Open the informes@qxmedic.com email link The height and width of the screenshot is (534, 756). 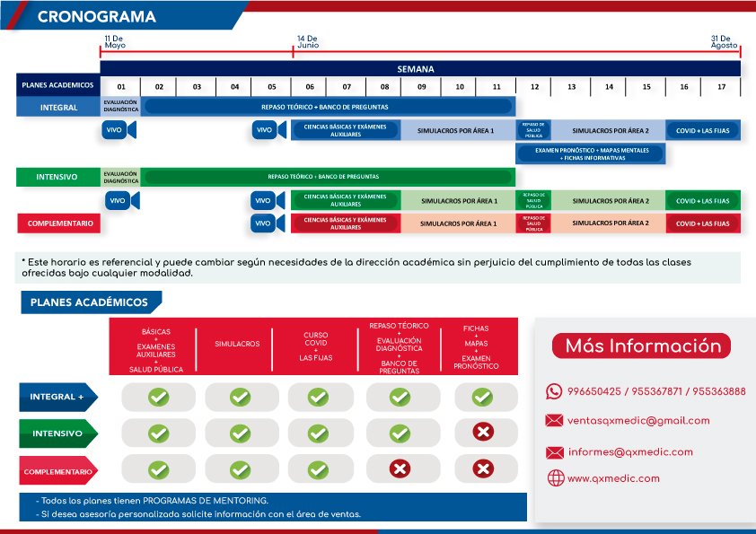click(x=630, y=452)
